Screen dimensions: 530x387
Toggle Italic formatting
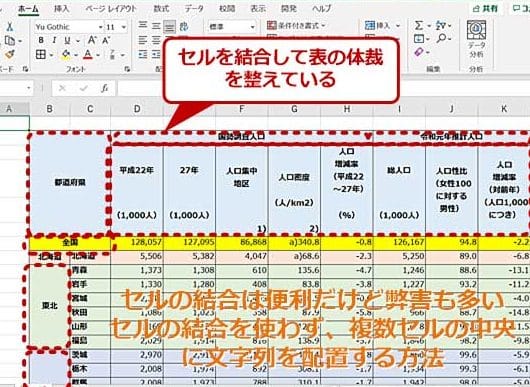(x=54, y=40)
